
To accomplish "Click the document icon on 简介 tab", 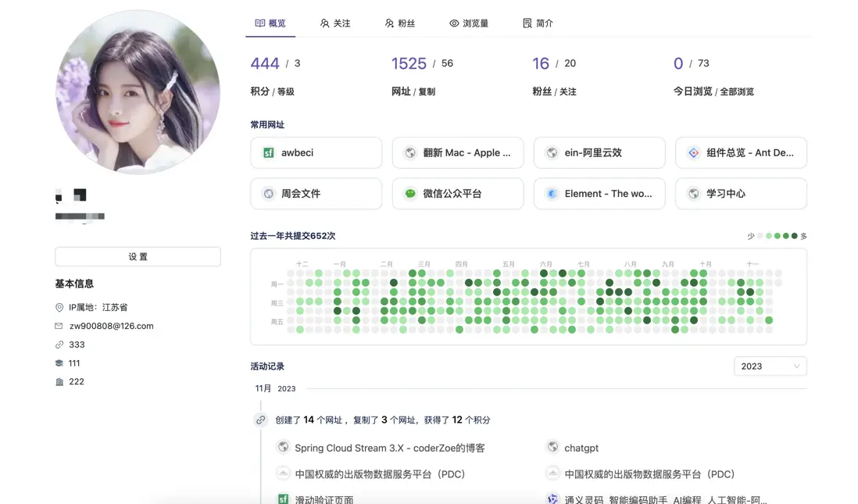I will point(527,23).
